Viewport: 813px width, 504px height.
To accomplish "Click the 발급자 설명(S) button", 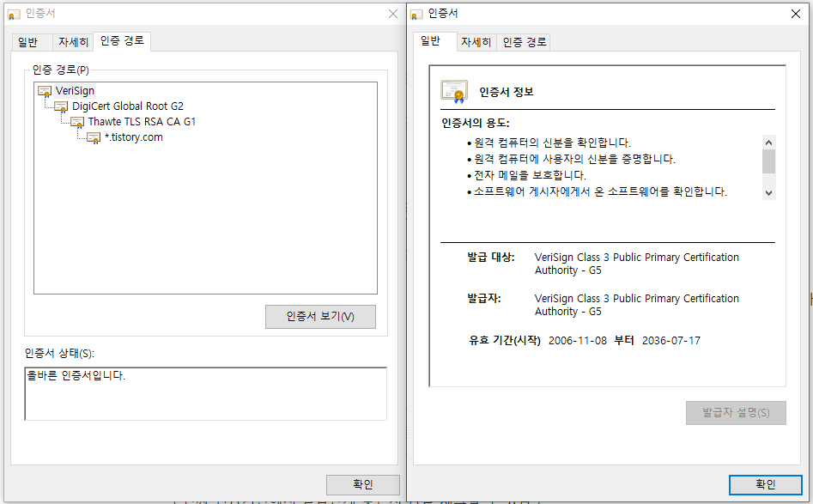I will (x=736, y=413).
